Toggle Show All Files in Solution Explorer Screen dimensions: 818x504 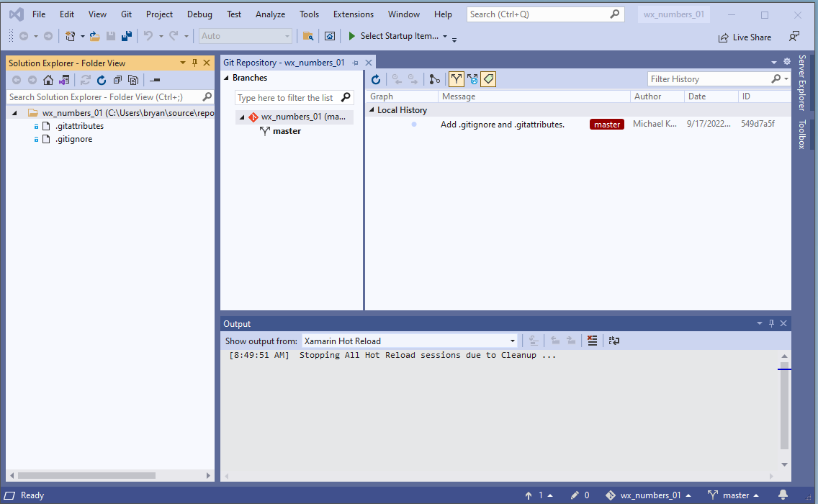pos(133,80)
